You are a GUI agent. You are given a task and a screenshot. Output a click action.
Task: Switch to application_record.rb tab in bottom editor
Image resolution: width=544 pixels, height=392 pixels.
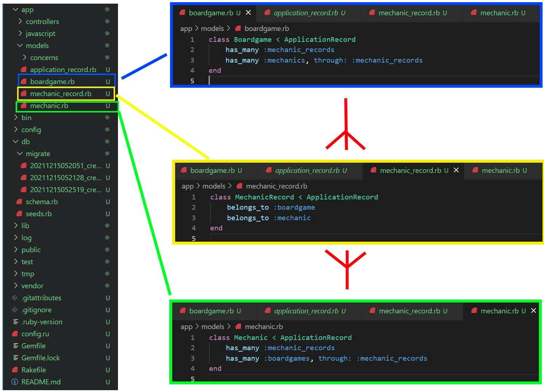tap(309, 311)
